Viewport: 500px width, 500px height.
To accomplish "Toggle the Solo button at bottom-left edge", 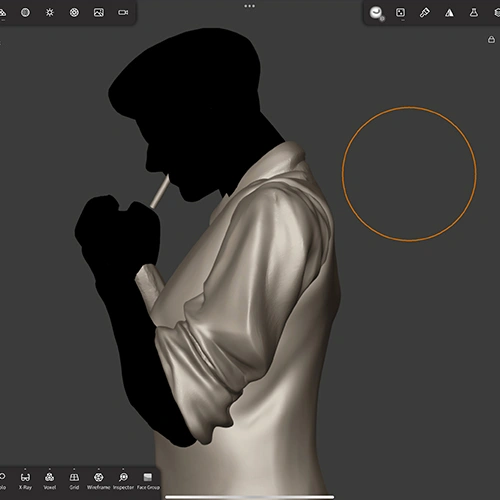I will (x=2, y=481).
